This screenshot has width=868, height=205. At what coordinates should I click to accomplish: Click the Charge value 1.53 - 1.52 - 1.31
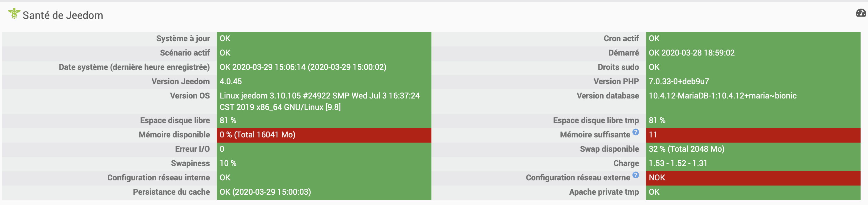tap(678, 163)
